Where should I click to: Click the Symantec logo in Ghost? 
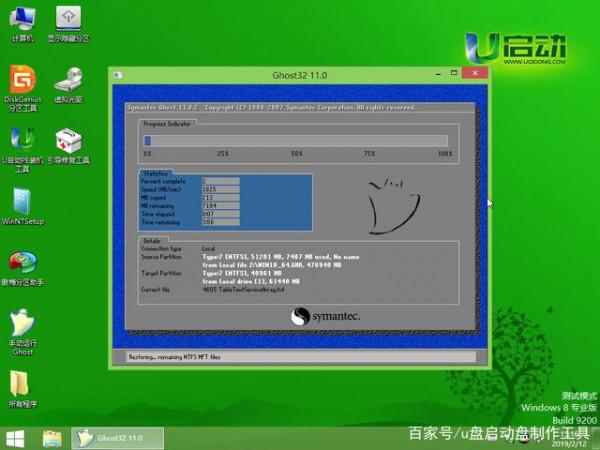(x=326, y=316)
